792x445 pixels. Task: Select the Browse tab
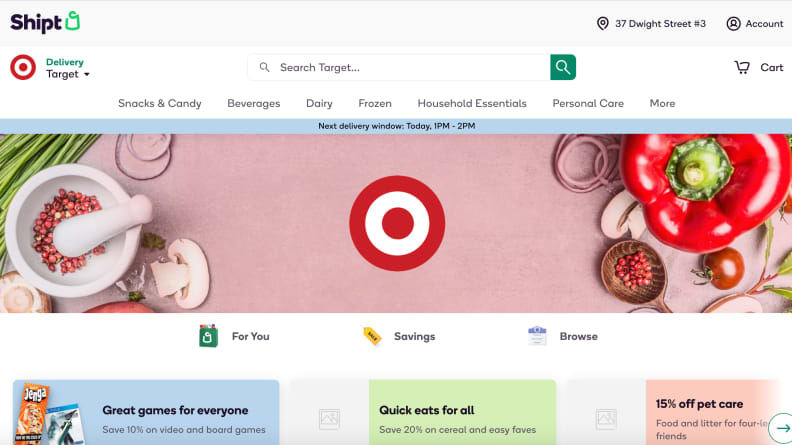click(x=578, y=336)
